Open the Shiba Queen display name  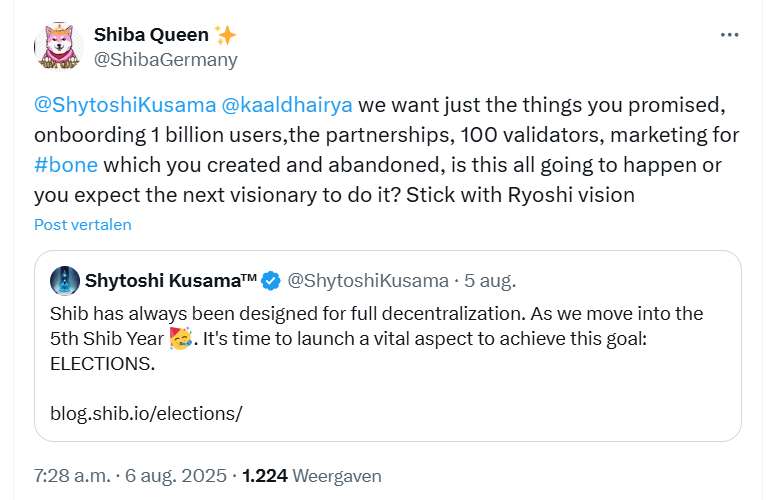150,35
